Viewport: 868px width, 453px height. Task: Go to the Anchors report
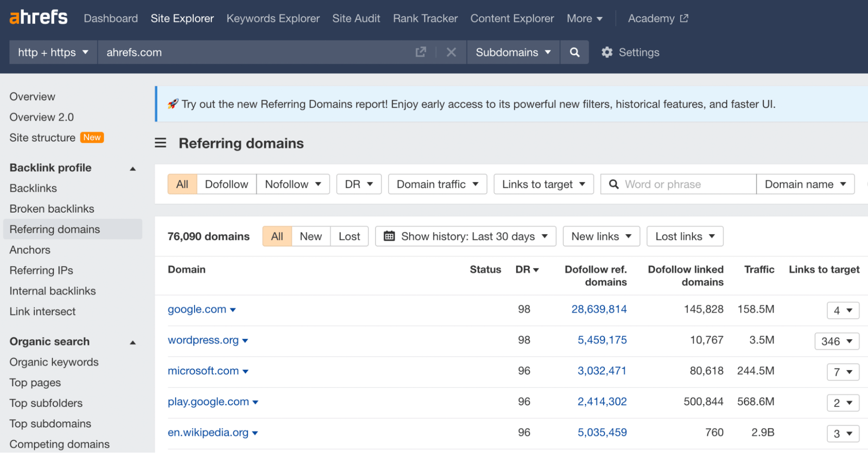[x=30, y=249]
